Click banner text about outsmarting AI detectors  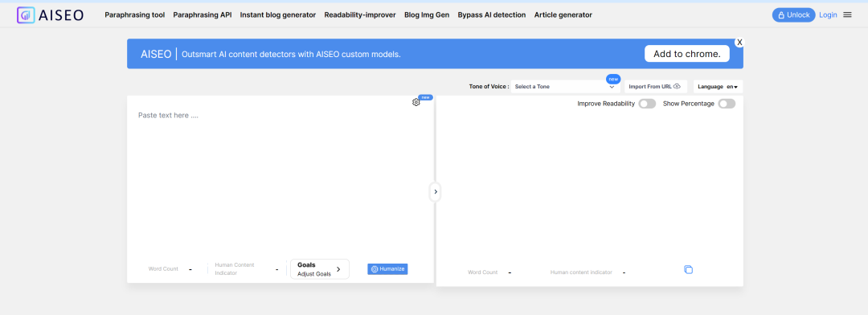[x=291, y=55]
